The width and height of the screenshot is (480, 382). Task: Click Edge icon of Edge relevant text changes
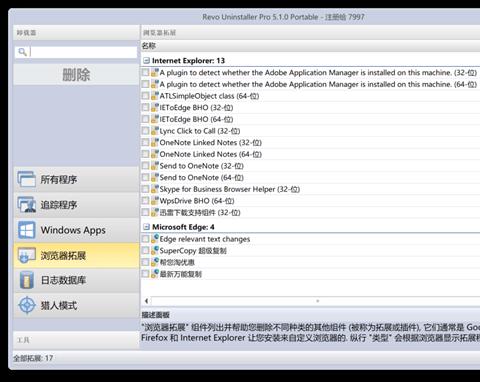[155, 239]
